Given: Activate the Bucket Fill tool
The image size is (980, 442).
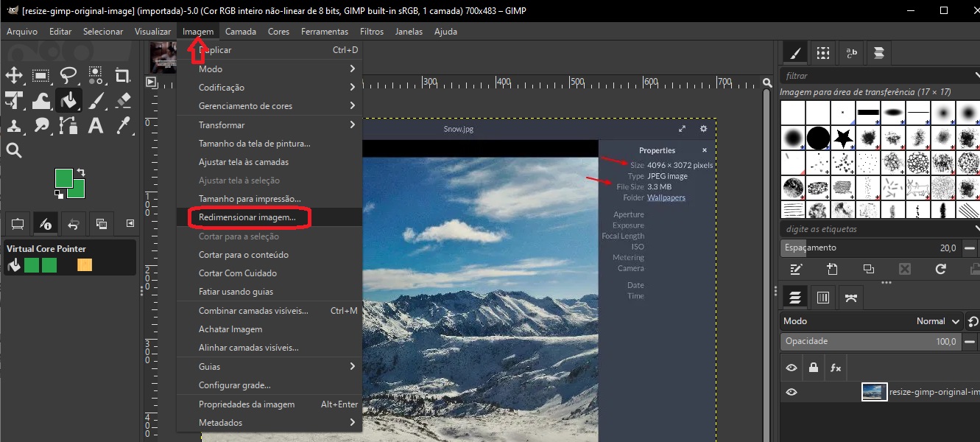Looking at the screenshot, I should click(69, 101).
